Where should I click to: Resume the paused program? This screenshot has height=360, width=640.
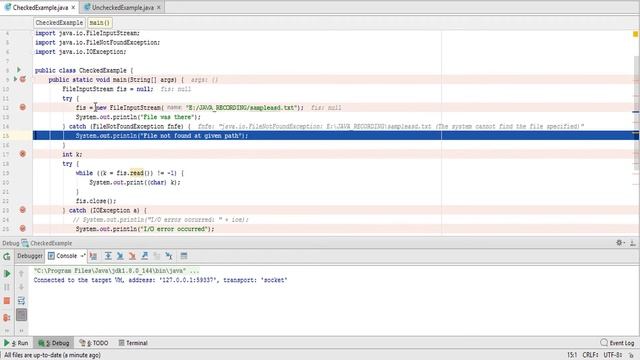click(7, 273)
